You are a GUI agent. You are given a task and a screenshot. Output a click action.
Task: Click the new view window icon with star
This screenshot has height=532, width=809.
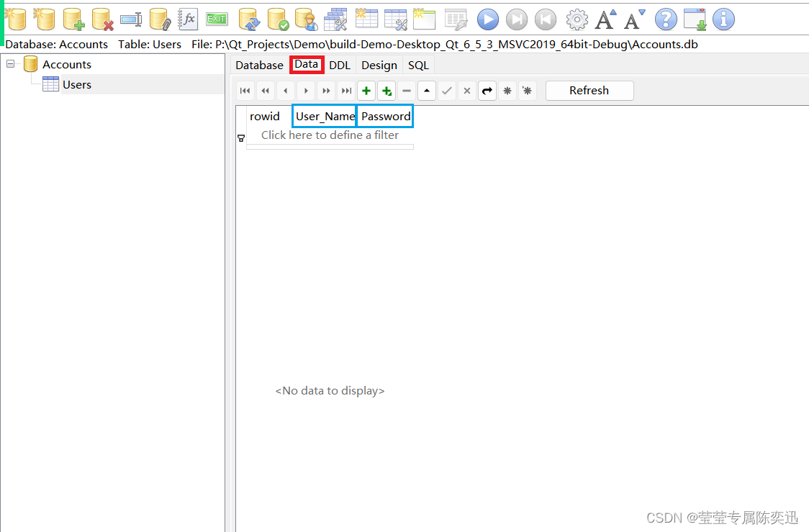(424, 19)
